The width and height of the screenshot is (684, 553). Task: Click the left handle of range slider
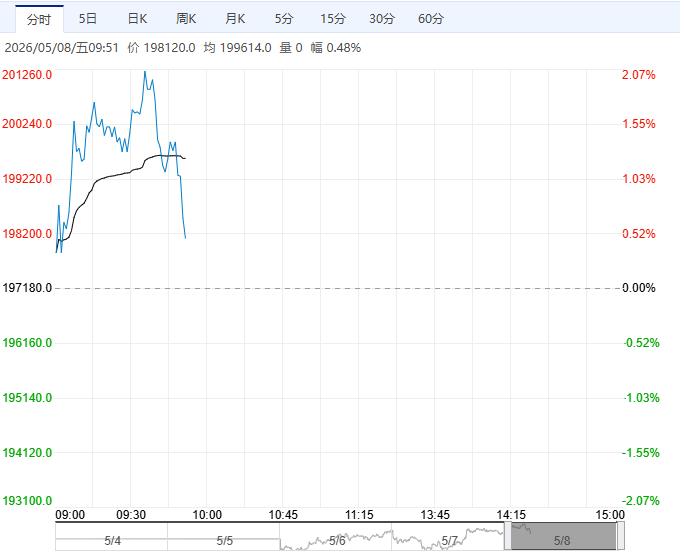click(x=508, y=536)
